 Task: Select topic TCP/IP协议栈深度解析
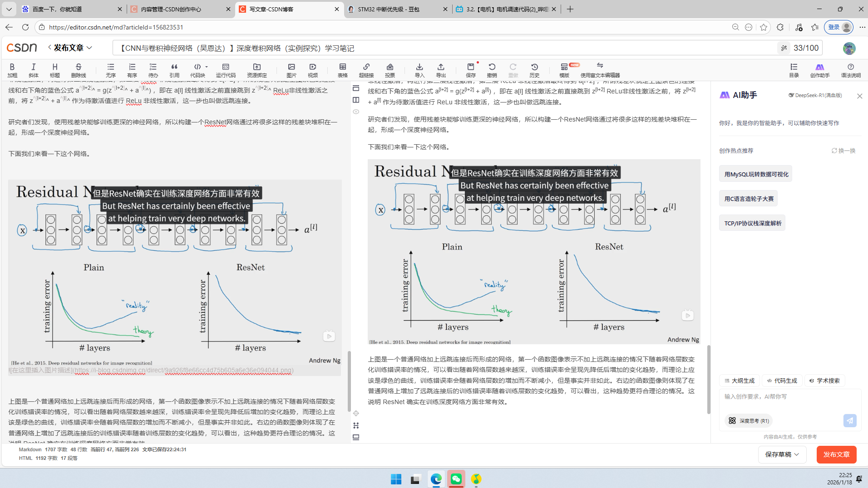click(753, 223)
